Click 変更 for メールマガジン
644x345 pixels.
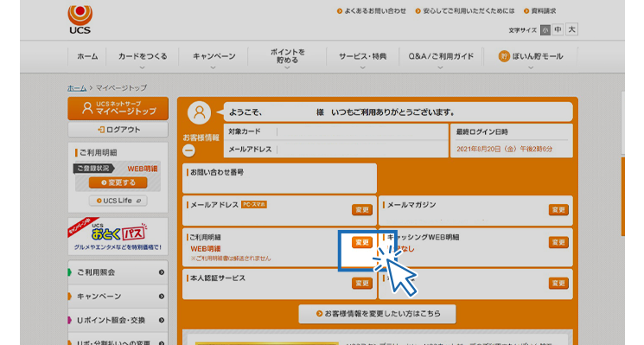pyautogui.click(x=558, y=210)
